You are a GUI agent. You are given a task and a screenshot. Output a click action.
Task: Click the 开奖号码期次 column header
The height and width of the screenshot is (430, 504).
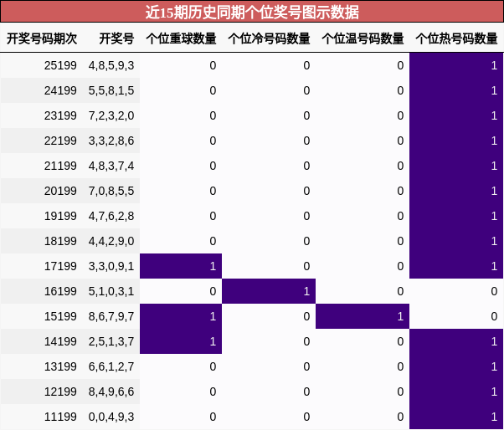(42, 38)
